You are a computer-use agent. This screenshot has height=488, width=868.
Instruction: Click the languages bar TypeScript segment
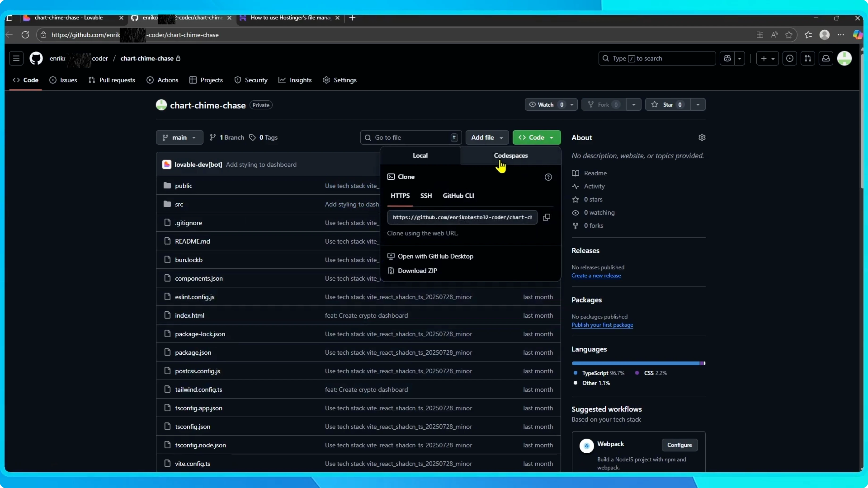(635, 363)
